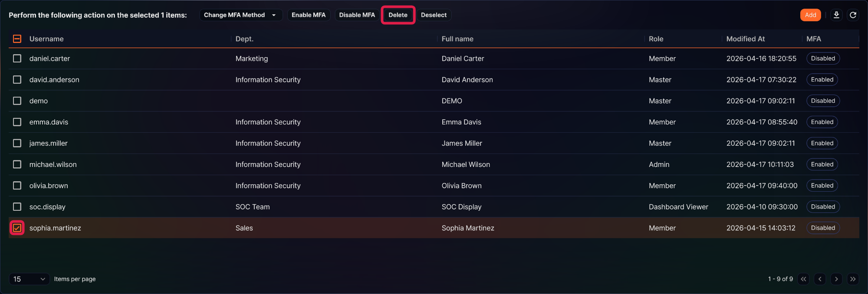Screen dimensions: 868x294
Task: Select the david.anderson user checkbox
Action: [17, 80]
